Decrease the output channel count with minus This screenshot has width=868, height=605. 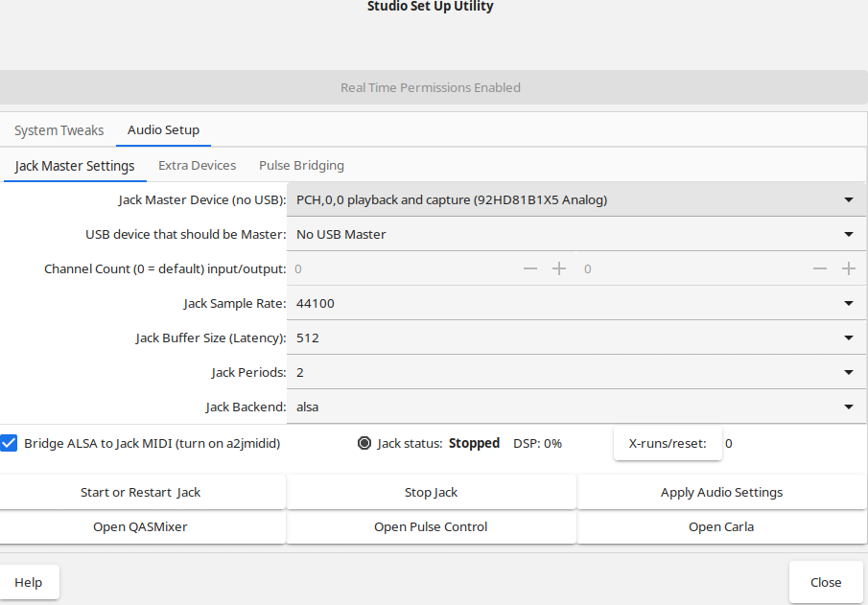[x=820, y=269]
